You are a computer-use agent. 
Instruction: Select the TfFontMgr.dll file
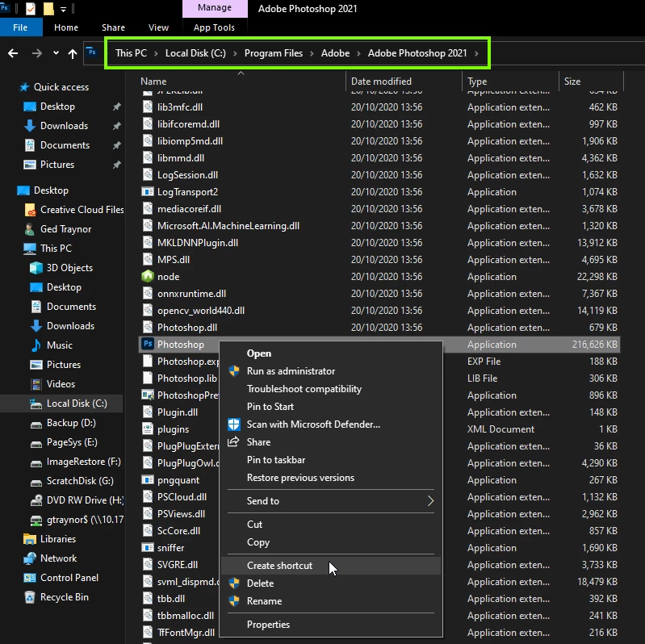click(x=186, y=633)
